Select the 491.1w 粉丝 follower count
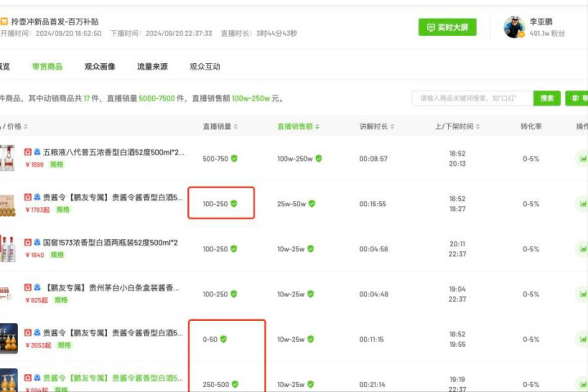 (x=547, y=34)
